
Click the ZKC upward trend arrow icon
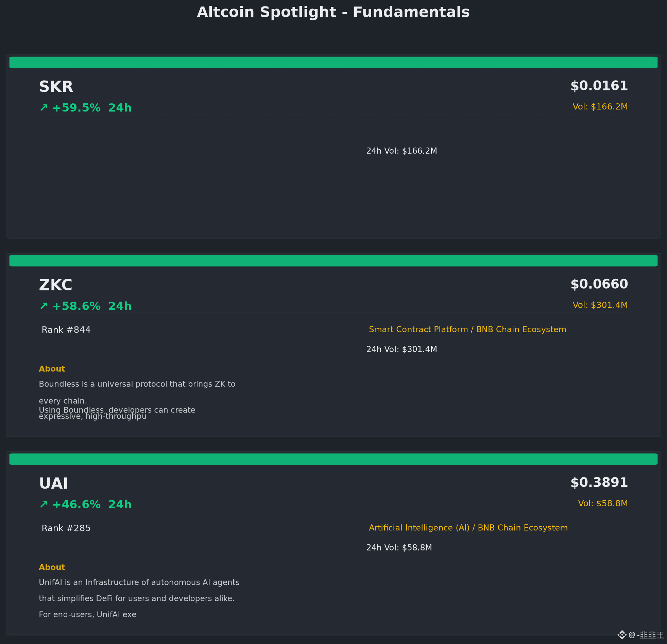(x=44, y=306)
